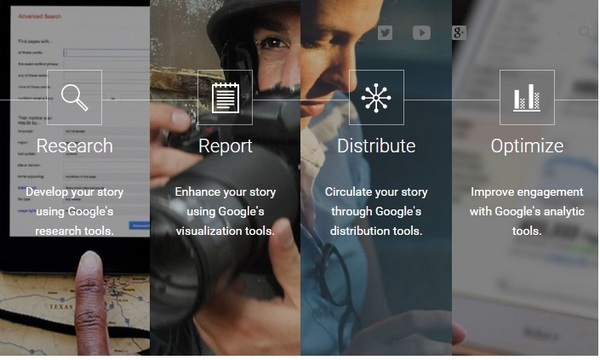Click 'Improve engagement' analytic tools description
Screen dimensions: 600x360
tap(527, 212)
